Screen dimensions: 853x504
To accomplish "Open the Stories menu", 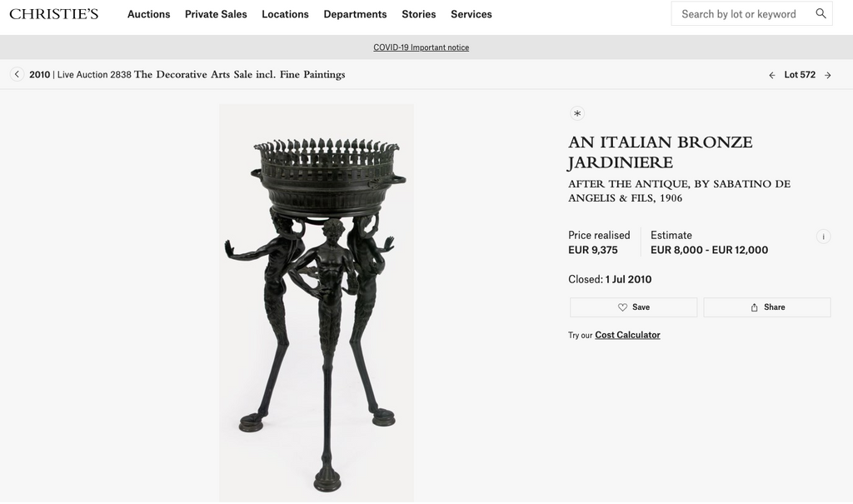I will click(419, 14).
